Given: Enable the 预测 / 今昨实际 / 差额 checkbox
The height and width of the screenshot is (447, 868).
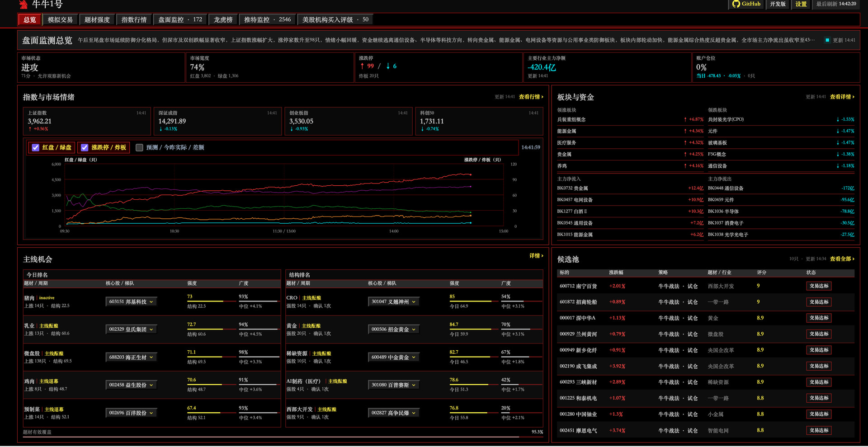Looking at the screenshot, I should coord(139,148).
